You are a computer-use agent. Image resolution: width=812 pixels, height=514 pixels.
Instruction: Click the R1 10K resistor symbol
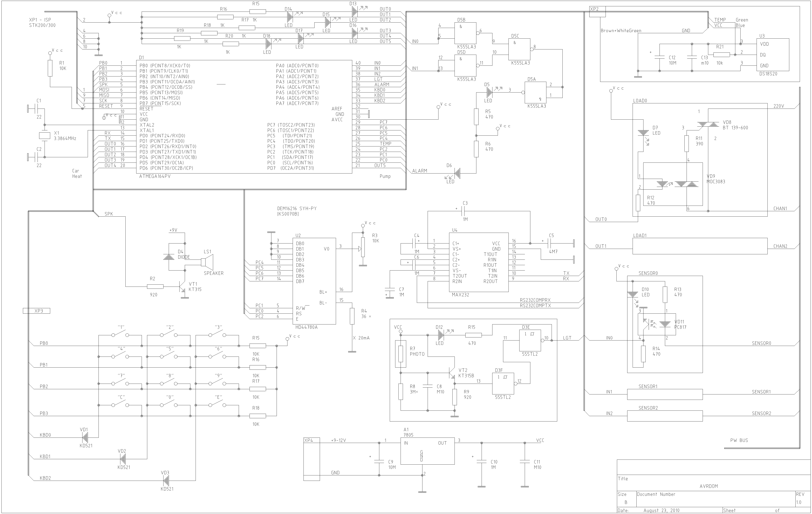50,68
